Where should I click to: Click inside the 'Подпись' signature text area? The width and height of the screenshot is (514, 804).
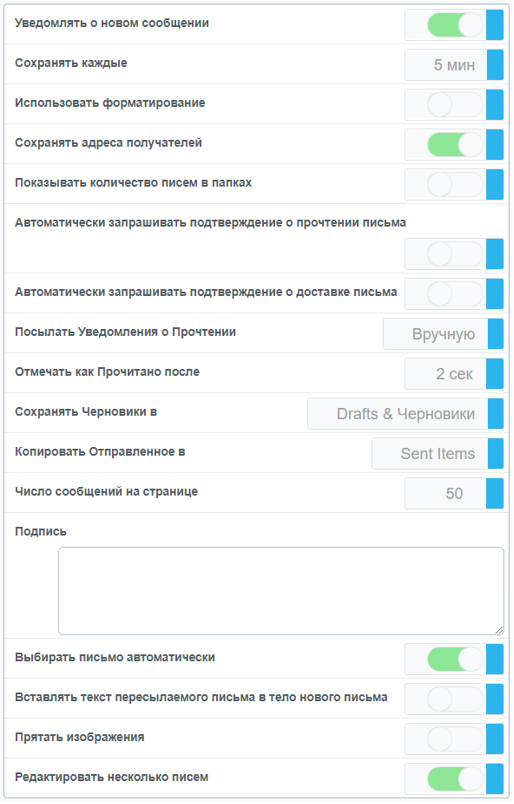coord(281,591)
